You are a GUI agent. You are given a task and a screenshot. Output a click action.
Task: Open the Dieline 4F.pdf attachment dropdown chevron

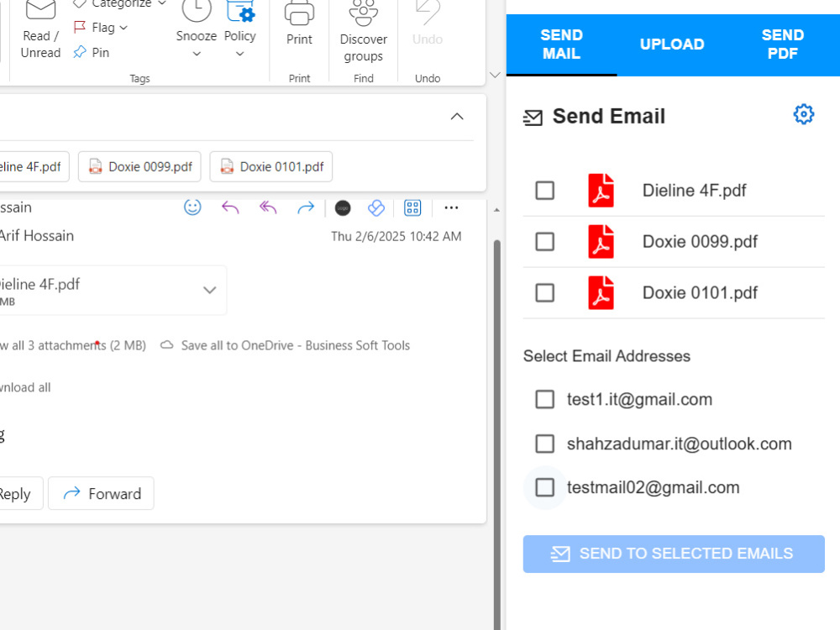point(209,290)
